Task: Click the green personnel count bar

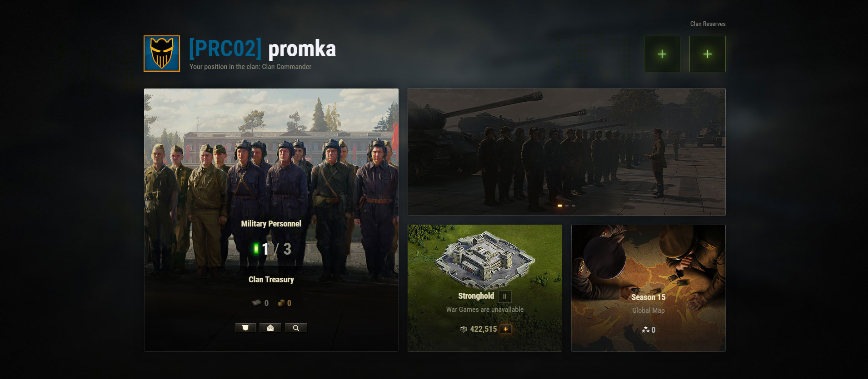Action: (256, 249)
